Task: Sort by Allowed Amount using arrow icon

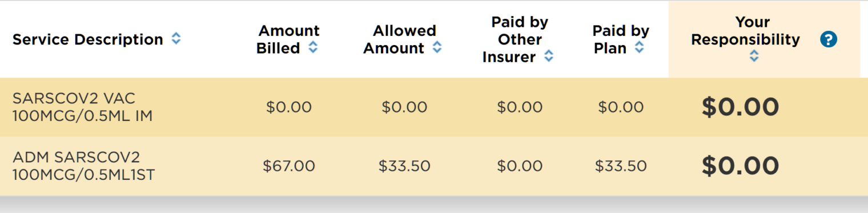Action: point(437,48)
